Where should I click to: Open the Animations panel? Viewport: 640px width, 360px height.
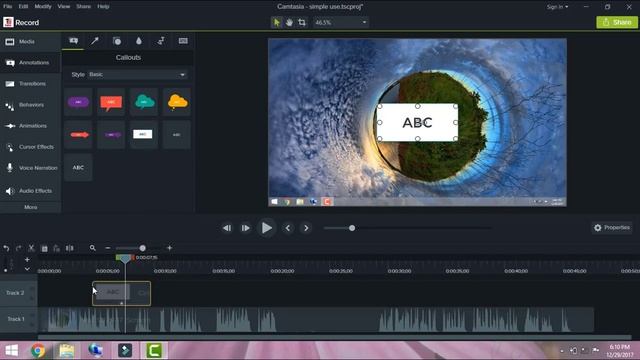coord(31,126)
